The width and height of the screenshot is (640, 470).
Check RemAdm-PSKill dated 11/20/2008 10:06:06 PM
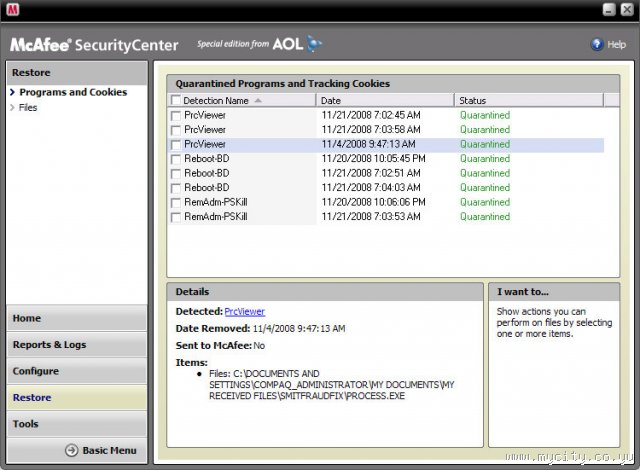point(176,202)
